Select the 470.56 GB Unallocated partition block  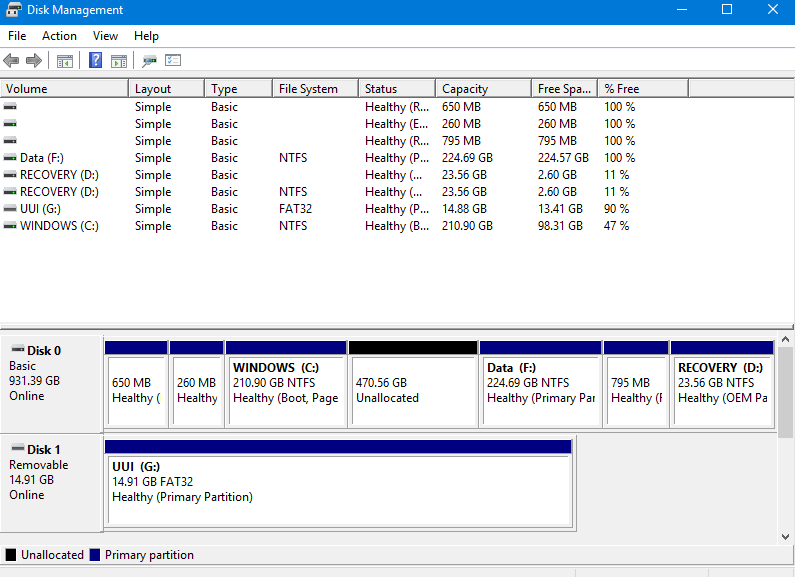(x=412, y=390)
